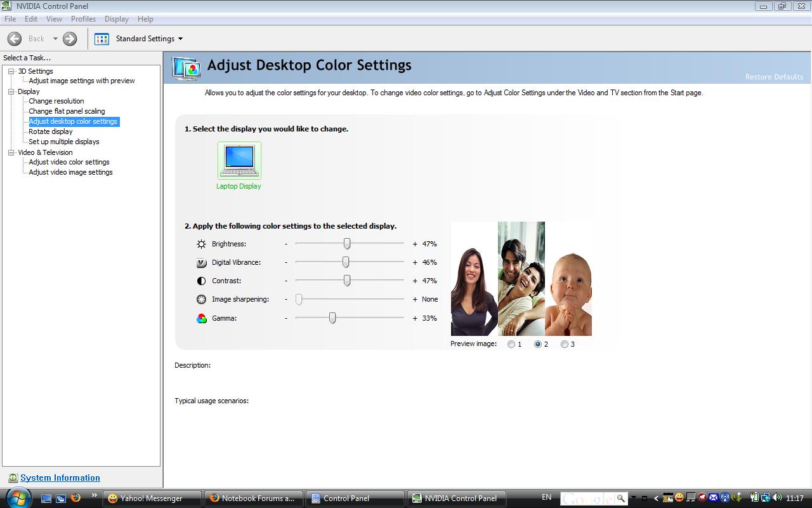Viewport: 812px width, 508px height.
Task: Click the red bulldog tray icon
Action: point(702,498)
